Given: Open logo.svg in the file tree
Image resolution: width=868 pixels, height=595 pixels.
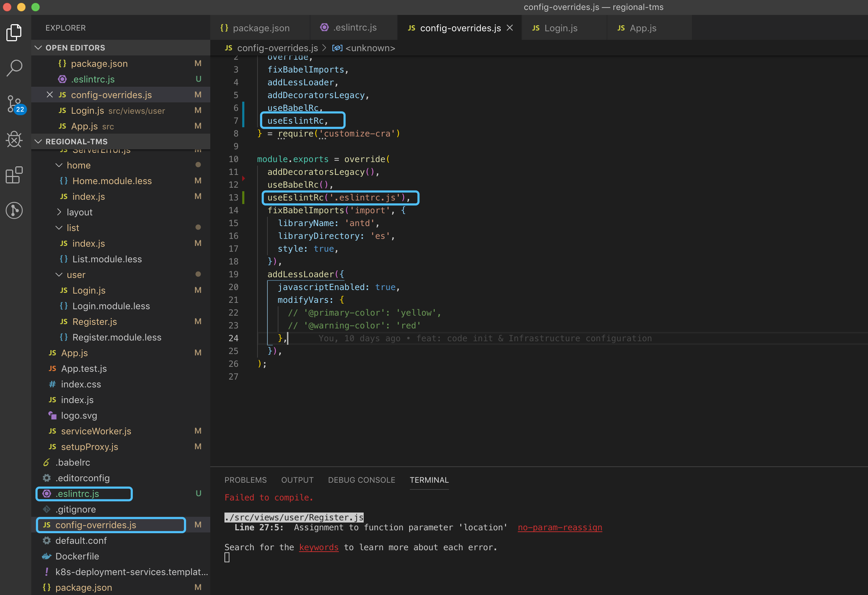Looking at the screenshot, I should pyautogui.click(x=121, y=416).
